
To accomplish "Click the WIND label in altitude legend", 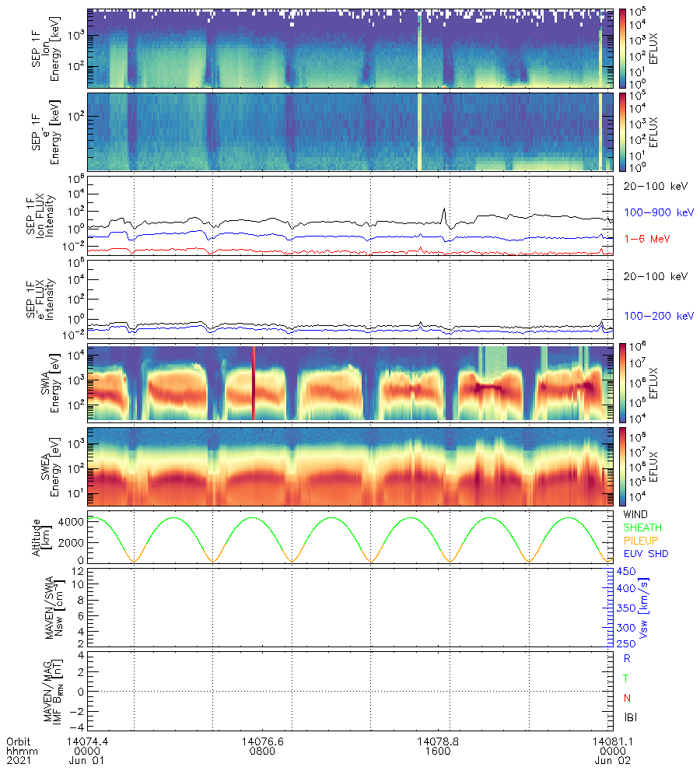I will [635, 515].
